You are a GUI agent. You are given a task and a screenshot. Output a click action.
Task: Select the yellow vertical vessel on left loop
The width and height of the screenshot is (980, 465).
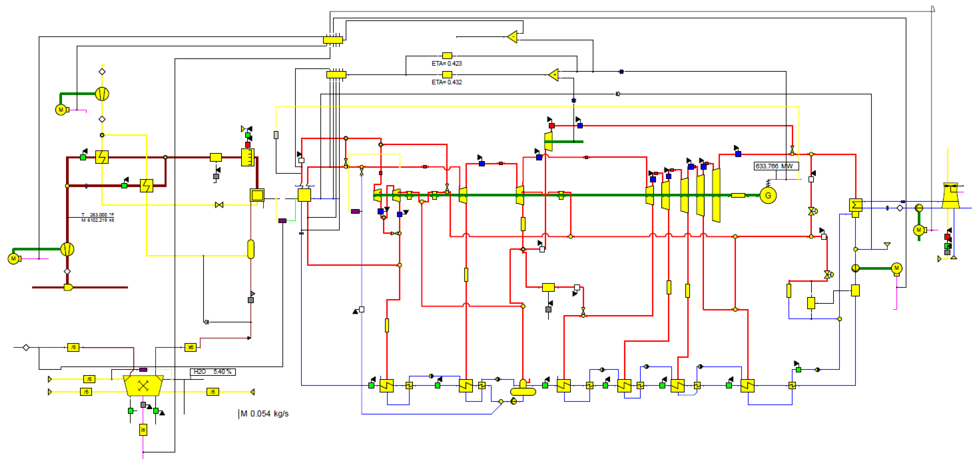click(x=251, y=249)
